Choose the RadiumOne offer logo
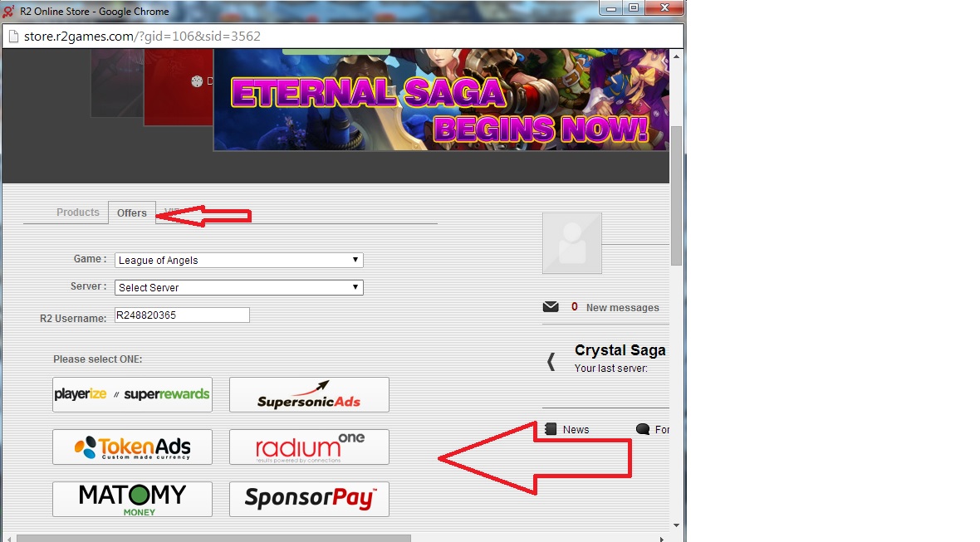This screenshot has width=980, height=542. click(310, 447)
